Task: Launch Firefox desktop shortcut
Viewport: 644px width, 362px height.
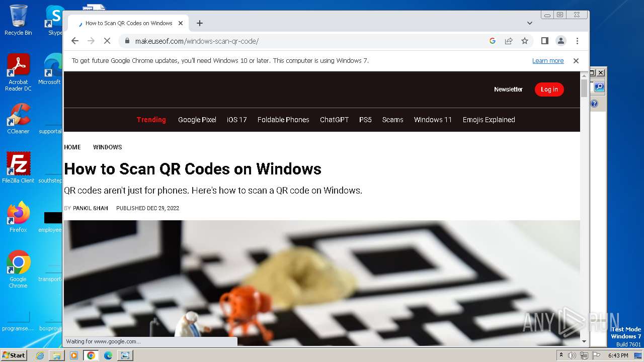Action: [18, 217]
